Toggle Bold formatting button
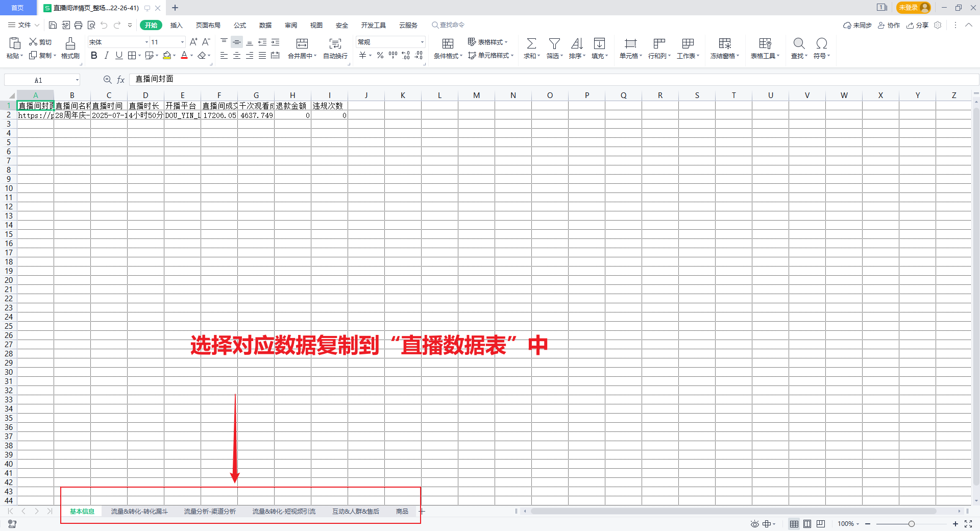This screenshot has width=980, height=531. [94, 56]
